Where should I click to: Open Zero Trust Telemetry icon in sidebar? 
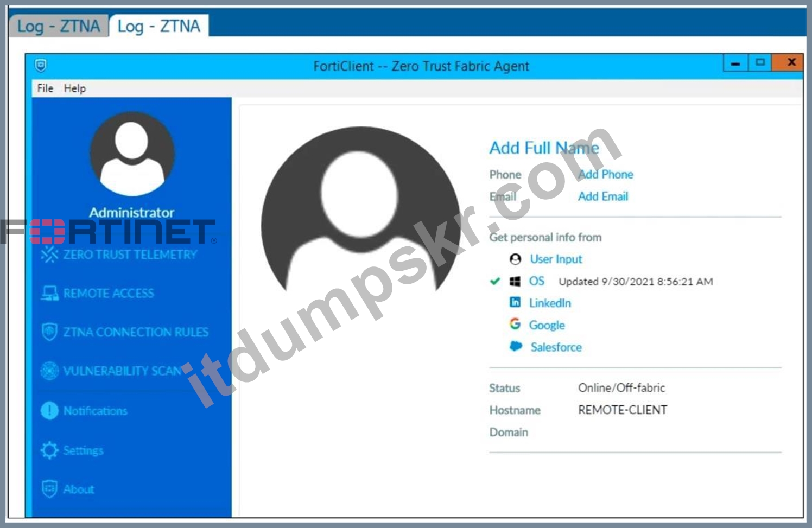tap(49, 254)
